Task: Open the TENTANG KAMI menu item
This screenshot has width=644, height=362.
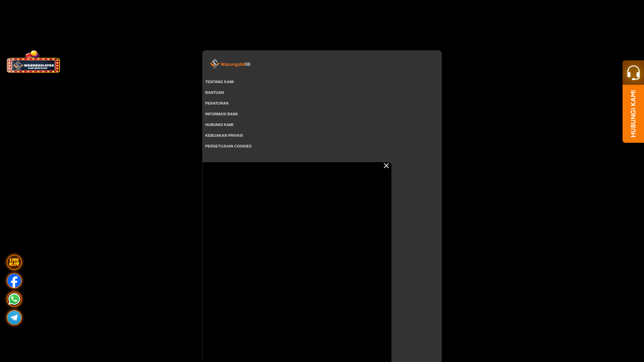Action: tap(219, 82)
